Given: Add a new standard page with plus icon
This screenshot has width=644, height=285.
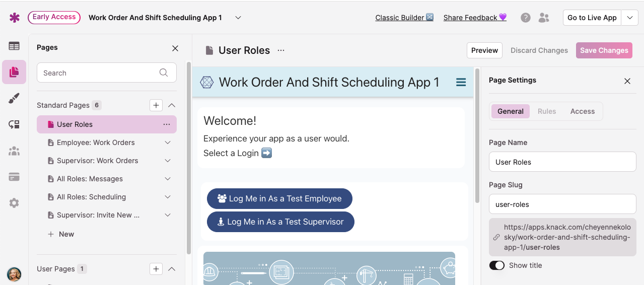Looking at the screenshot, I should 156,105.
